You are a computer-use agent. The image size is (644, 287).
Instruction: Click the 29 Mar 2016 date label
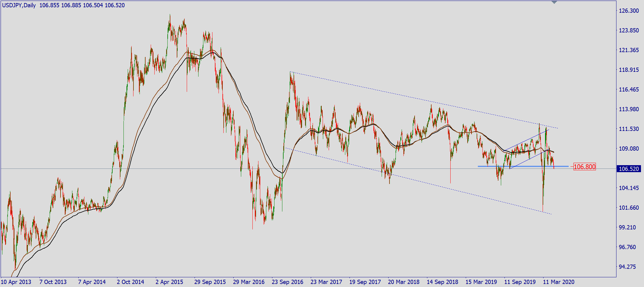(249, 282)
